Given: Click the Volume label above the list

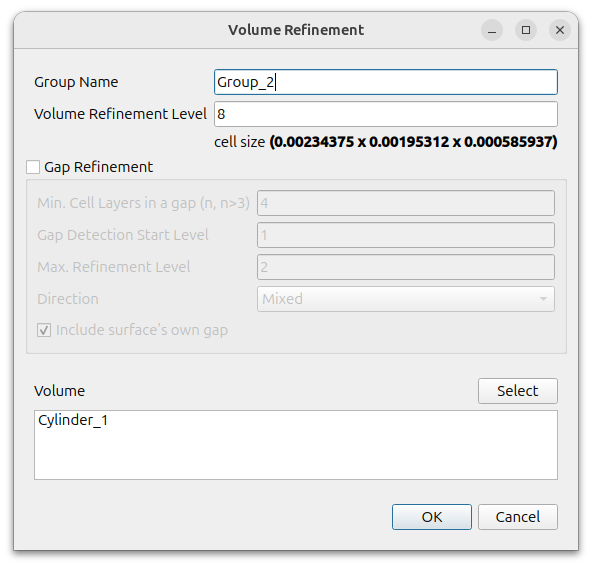Looking at the screenshot, I should 60,391.
